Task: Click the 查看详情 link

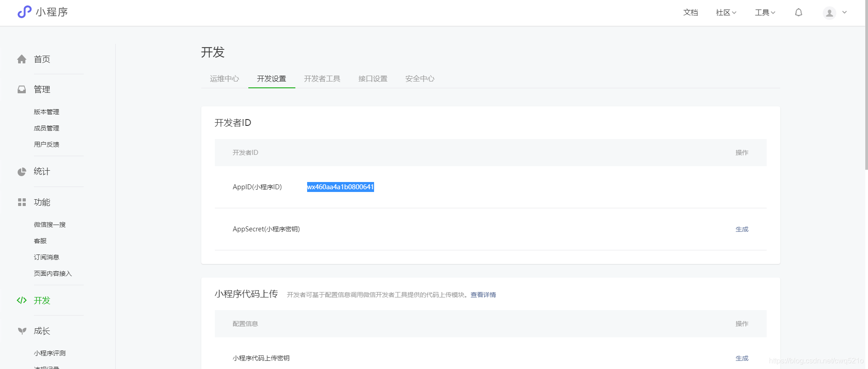Action: 483,295
